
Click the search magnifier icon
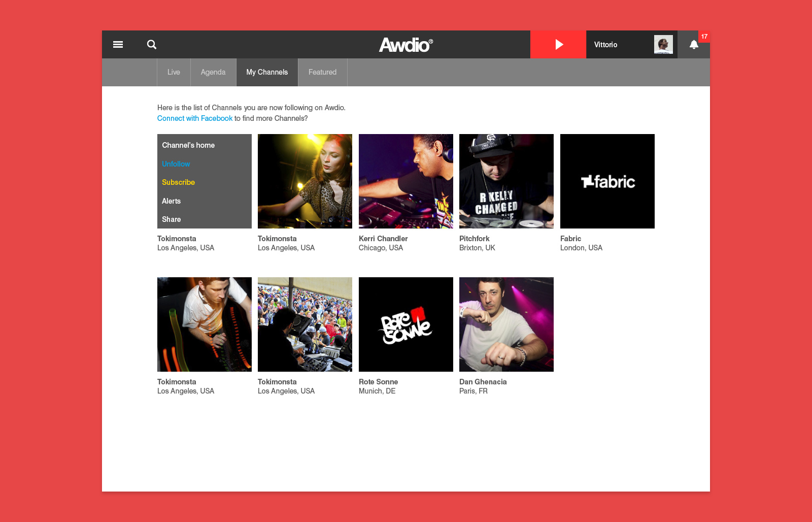152,45
